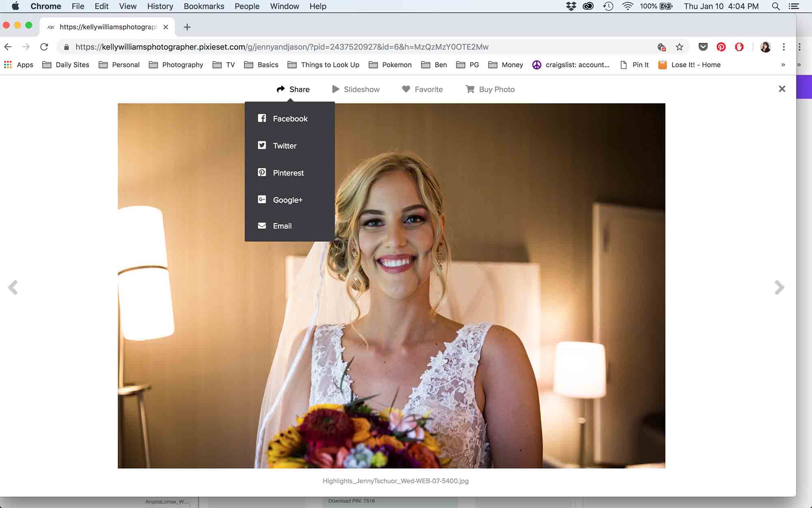Share the photo to Twitter
812x508 pixels.
coord(285,145)
